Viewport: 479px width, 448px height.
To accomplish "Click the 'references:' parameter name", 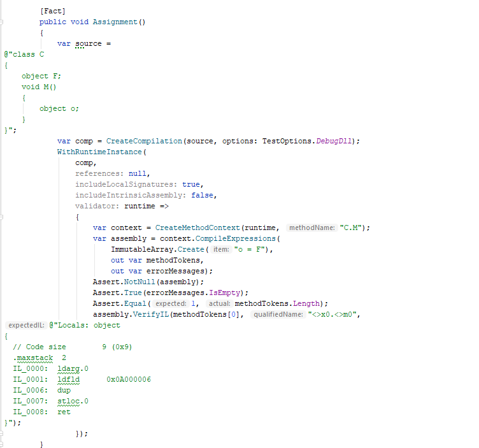I will (99, 173).
